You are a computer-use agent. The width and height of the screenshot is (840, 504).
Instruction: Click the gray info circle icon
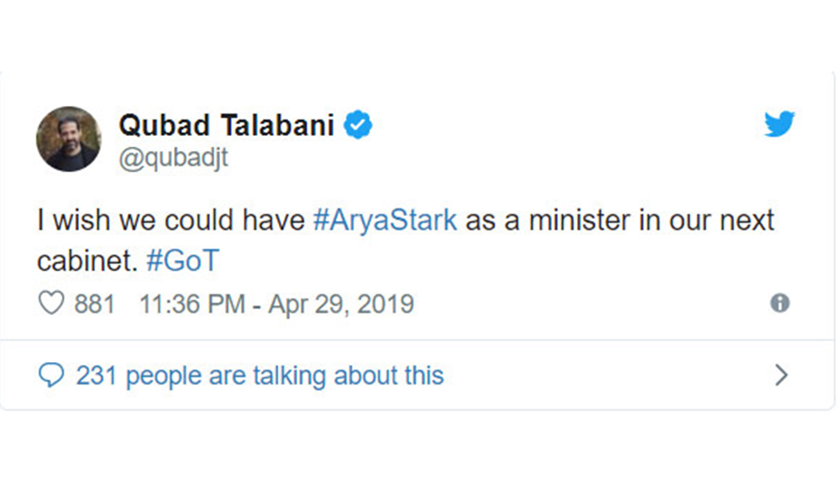(780, 303)
